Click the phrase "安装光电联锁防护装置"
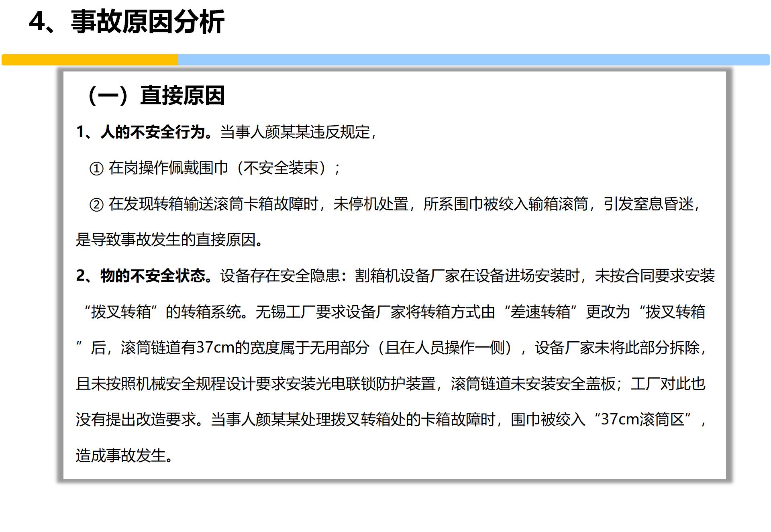 tap(361, 384)
